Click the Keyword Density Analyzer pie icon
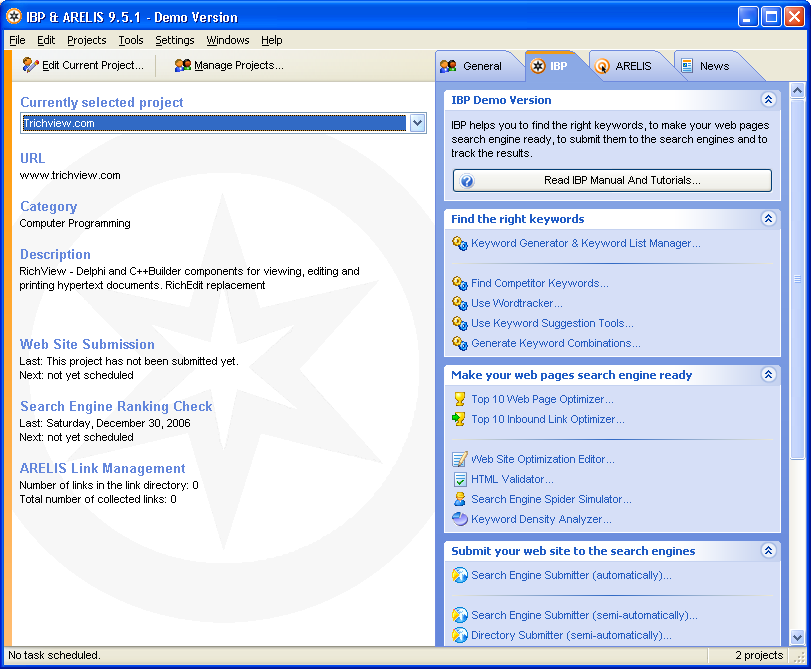Image resolution: width=811 pixels, height=669 pixels. [x=459, y=519]
